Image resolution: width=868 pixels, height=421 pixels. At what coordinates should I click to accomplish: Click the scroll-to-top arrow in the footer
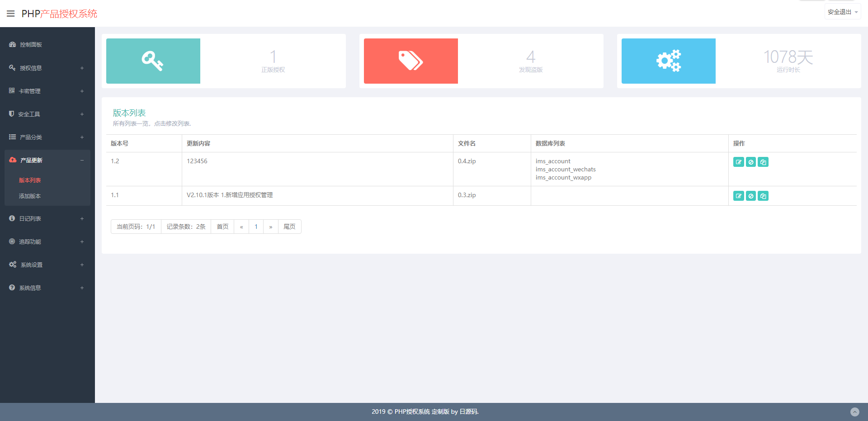point(854,412)
